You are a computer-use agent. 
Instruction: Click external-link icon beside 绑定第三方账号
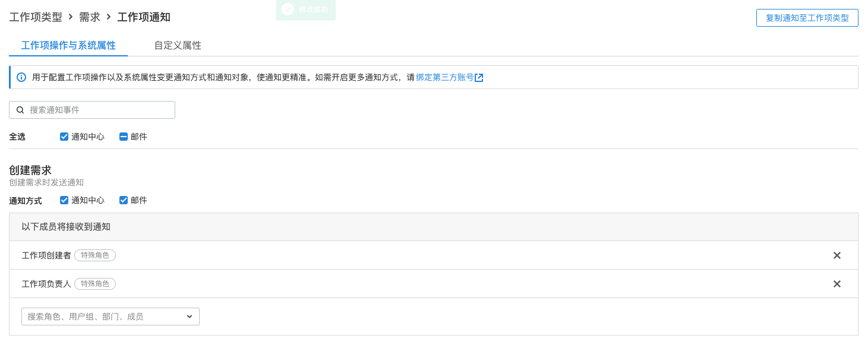coord(479,78)
